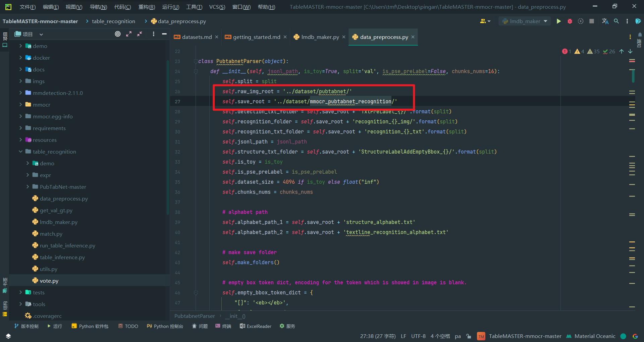Start debugging with the bug icon
Image resolution: width=644 pixels, height=342 pixels.
coord(570,21)
